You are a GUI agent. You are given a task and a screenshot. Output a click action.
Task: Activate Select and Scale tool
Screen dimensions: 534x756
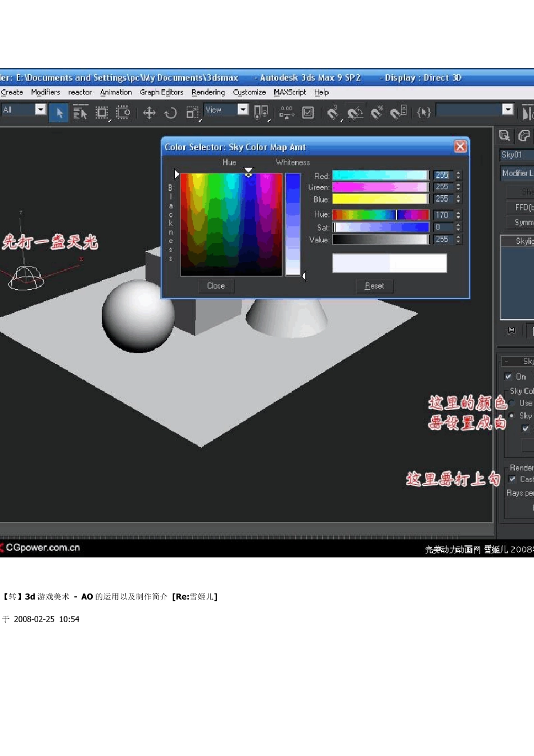[x=193, y=113]
